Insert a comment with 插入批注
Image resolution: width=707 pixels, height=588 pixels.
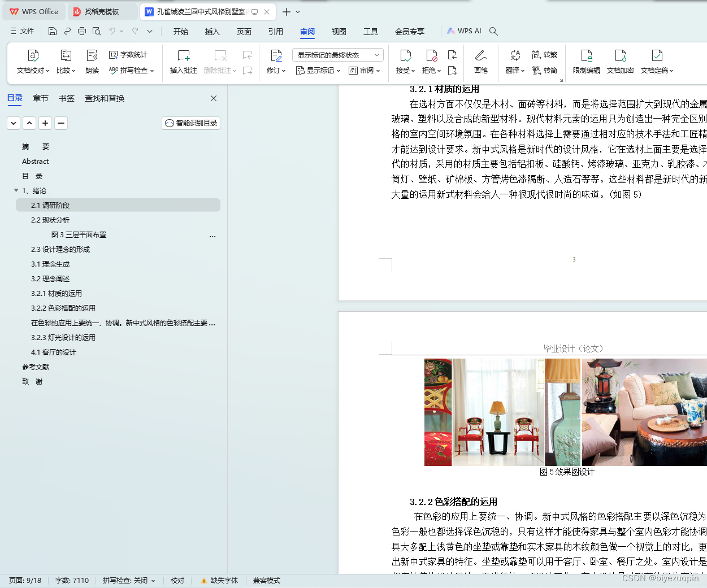click(184, 62)
